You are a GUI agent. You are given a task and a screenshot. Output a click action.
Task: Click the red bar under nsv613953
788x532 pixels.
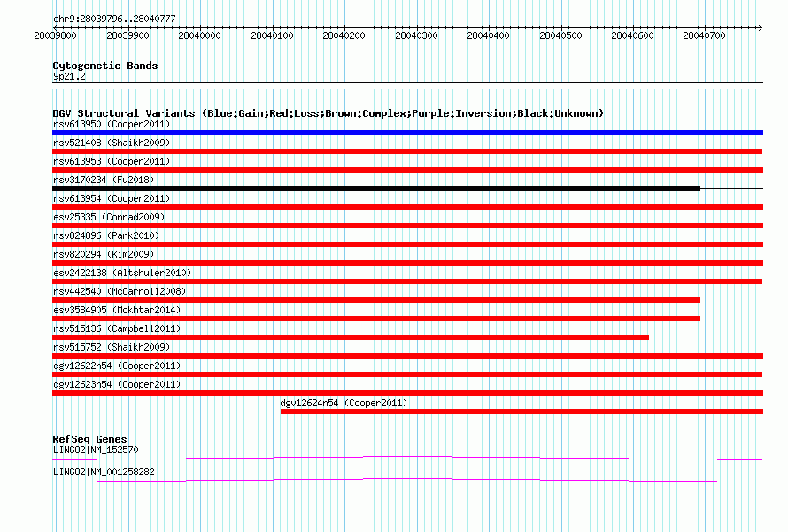click(407, 170)
